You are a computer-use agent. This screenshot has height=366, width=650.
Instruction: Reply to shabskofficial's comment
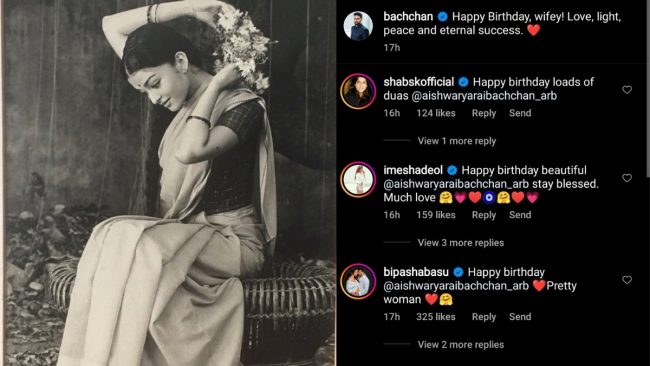[x=484, y=113]
